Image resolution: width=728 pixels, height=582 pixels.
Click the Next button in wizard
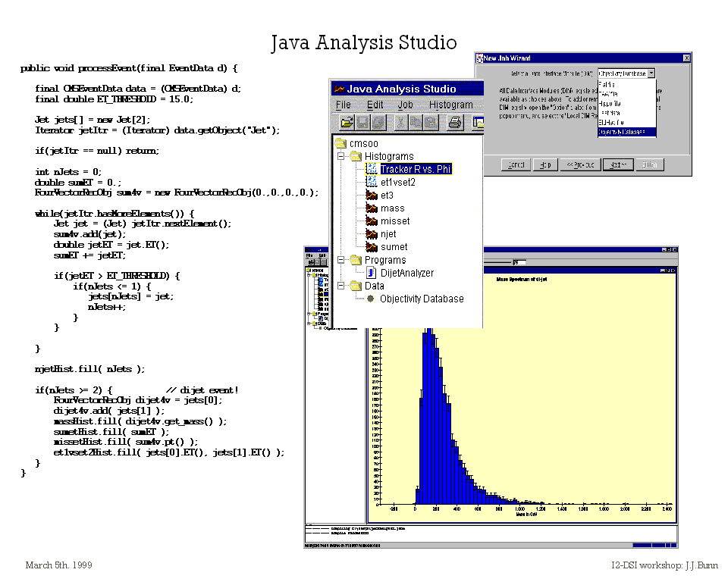pos(618,164)
